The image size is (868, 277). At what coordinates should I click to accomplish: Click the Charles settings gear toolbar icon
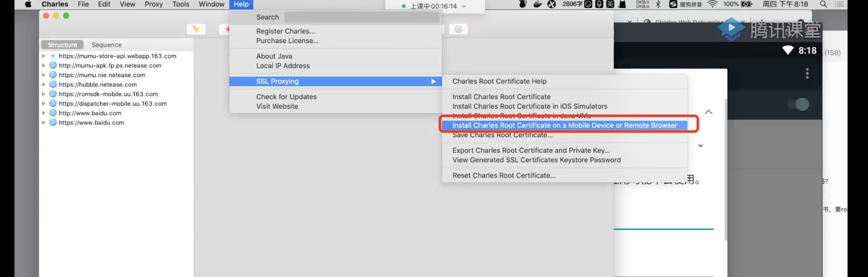[x=458, y=29]
